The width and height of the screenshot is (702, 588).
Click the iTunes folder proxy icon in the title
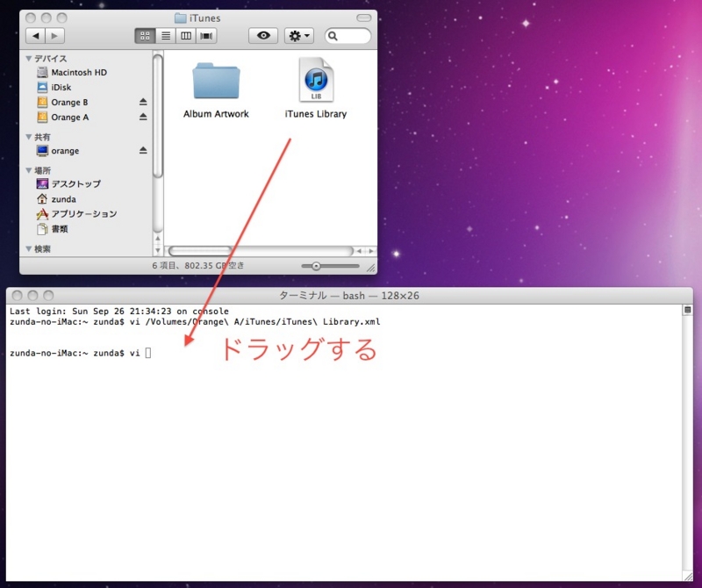click(x=181, y=18)
